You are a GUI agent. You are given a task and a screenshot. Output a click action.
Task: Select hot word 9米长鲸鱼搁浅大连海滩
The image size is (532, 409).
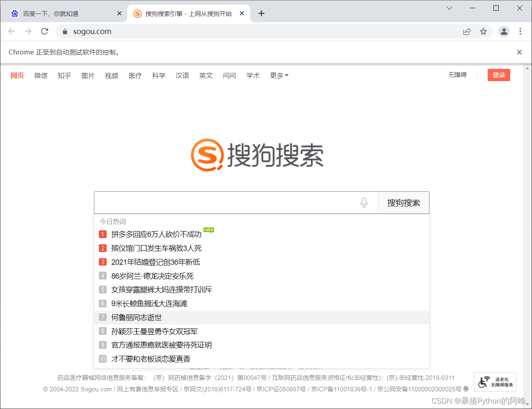point(262,303)
